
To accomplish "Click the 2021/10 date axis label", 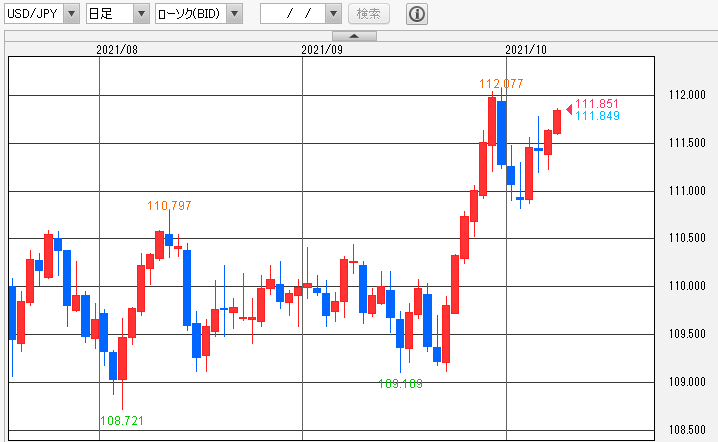I will click(x=526, y=50).
